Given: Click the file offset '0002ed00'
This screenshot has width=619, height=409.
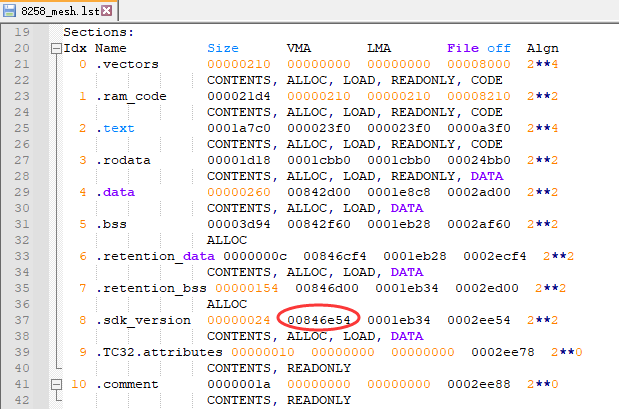Looking at the screenshot, I should point(487,288).
